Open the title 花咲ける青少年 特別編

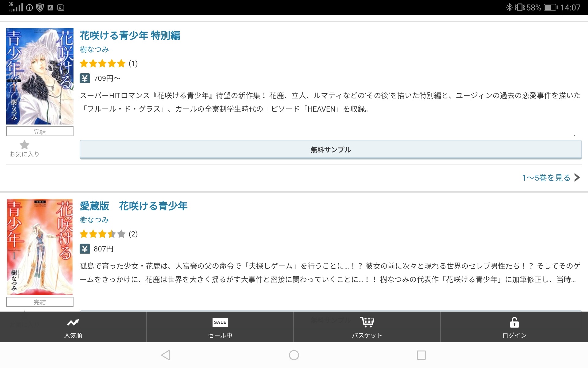pos(130,36)
